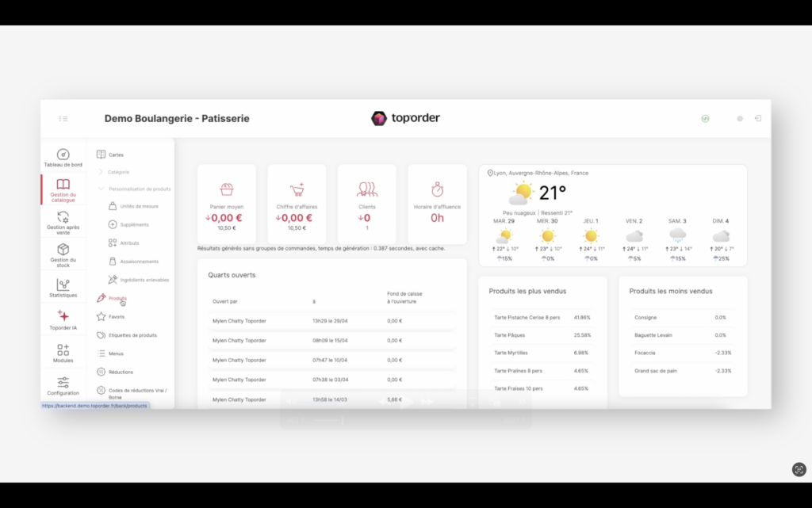The image size is (812, 508).
Task: Collapse Personnalisation de produits section
Action: (101, 189)
